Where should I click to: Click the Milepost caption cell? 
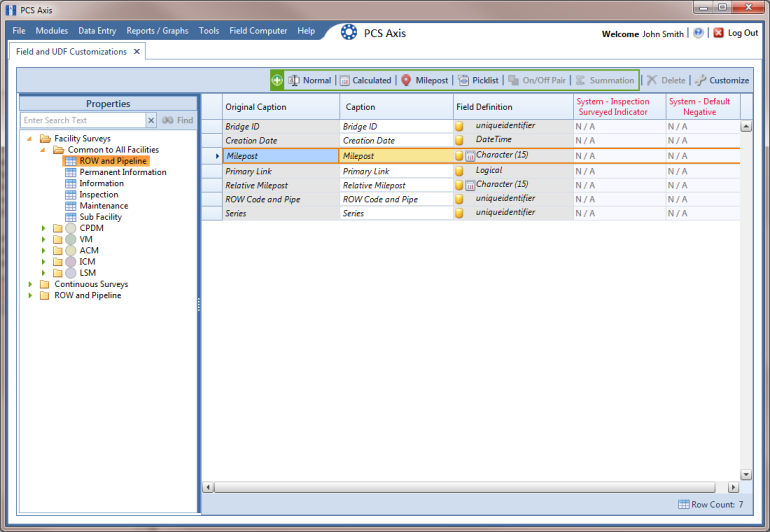[396, 156]
